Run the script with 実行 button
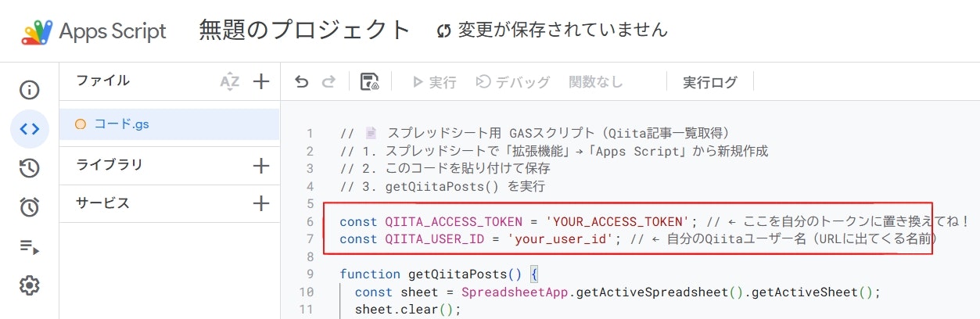 434,82
